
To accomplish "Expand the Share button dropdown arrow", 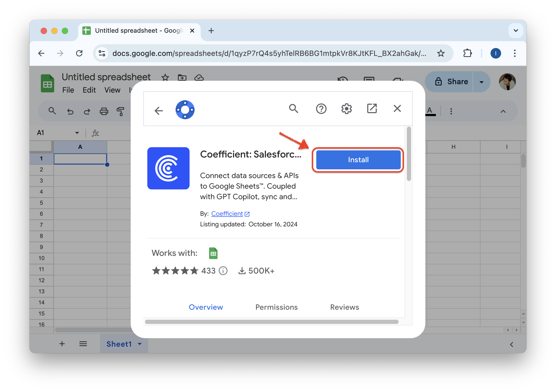I will [x=482, y=82].
